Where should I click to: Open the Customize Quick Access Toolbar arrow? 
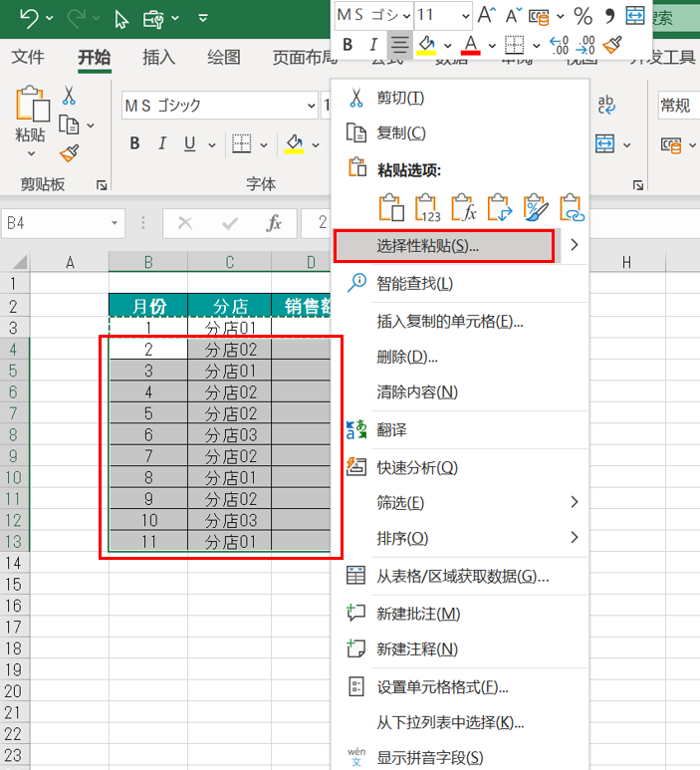pyautogui.click(x=203, y=19)
